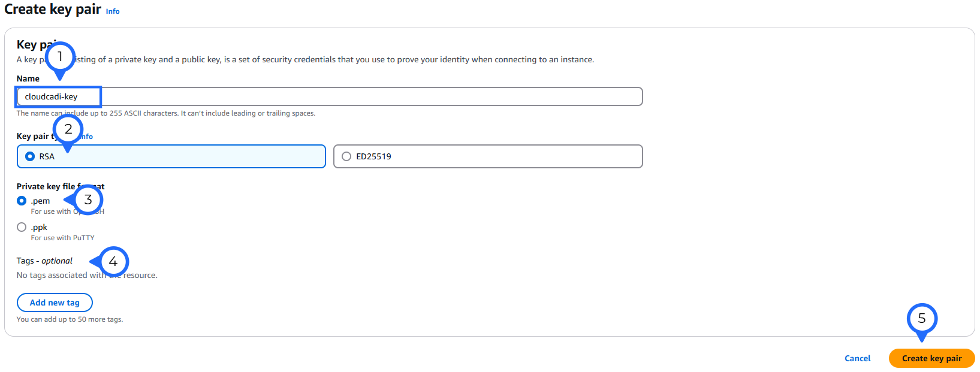Open Info link beside Key pair type
The height and width of the screenshot is (372, 980).
88,137
